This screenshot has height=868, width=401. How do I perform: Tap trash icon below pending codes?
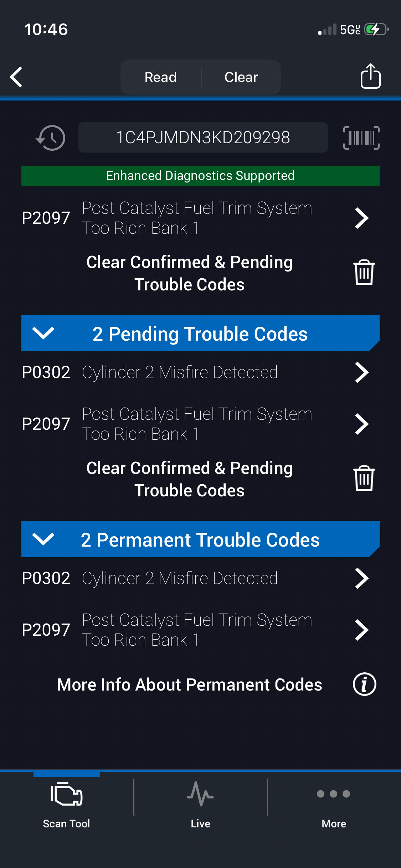point(364,479)
